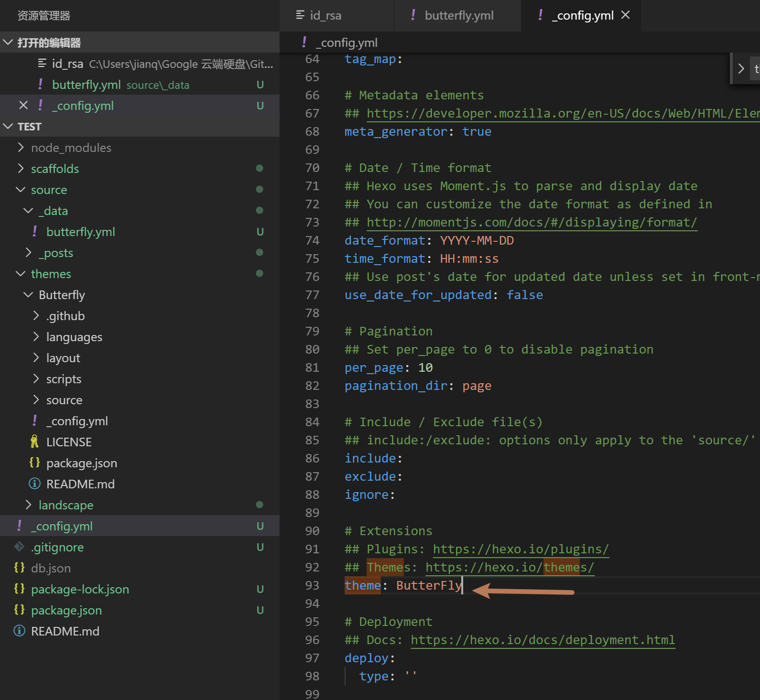The width and height of the screenshot is (760, 700).
Task: Expand the .github folder
Action: tap(140, 316)
